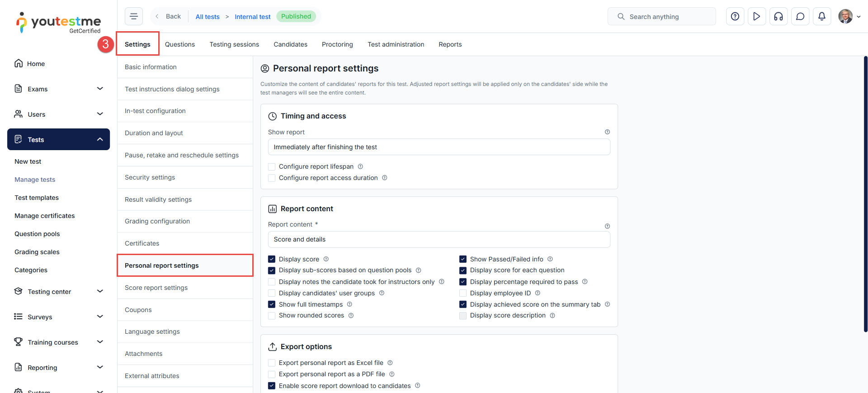Open the notifications bell icon
The width and height of the screenshot is (868, 393).
pyautogui.click(x=822, y=16)
